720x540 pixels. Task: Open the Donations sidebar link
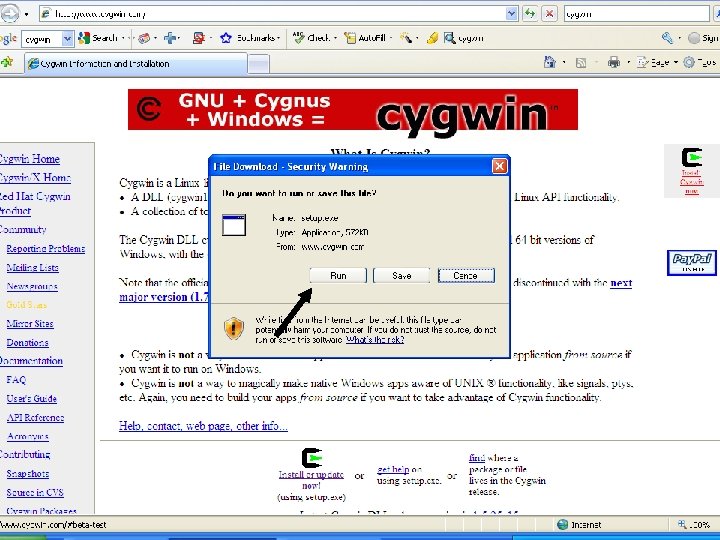(x=28, y=343)
